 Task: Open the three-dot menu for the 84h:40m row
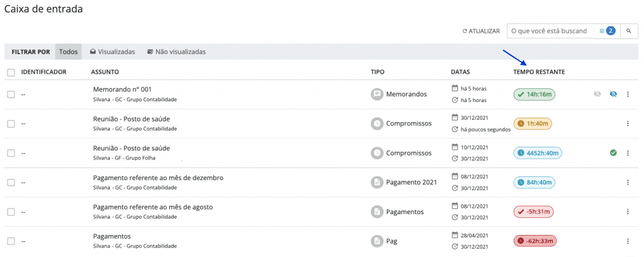[x=628, y=182]
